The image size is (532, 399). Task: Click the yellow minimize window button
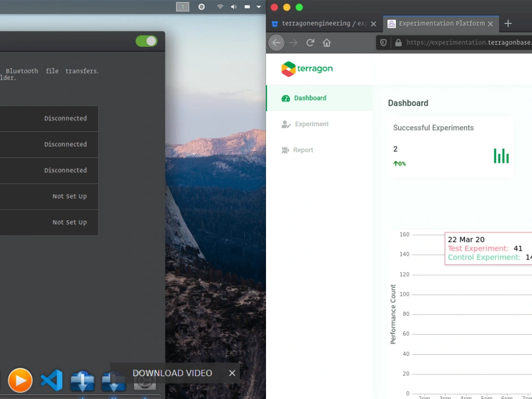point(287,7)
